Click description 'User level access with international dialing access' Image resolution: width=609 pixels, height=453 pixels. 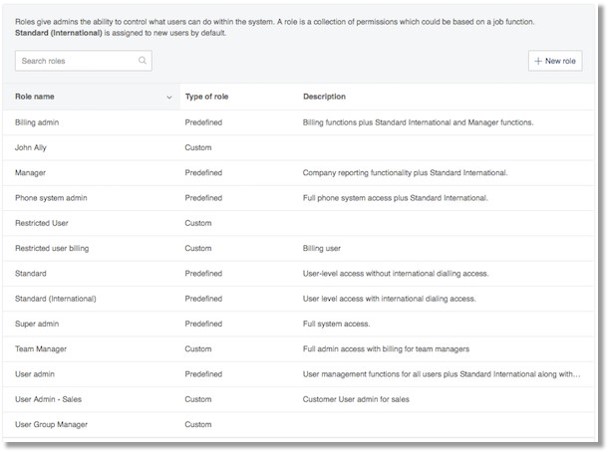pos(389,298)
